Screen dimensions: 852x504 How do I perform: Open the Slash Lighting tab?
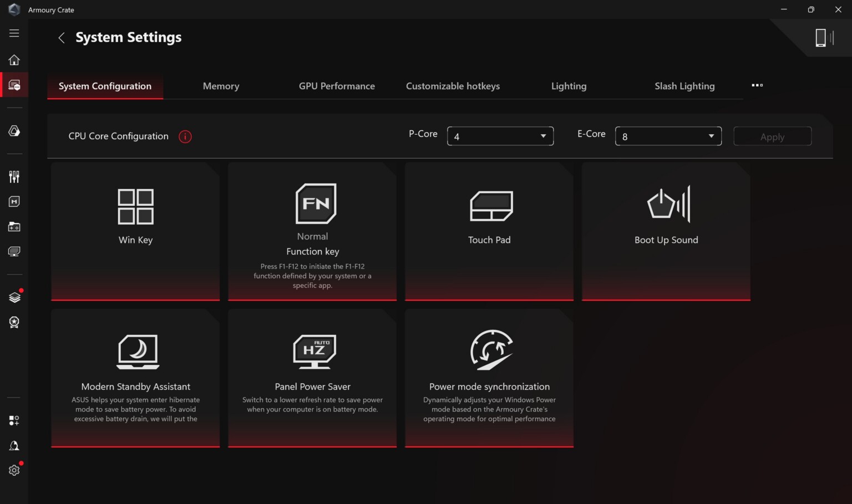pos(684,86)
